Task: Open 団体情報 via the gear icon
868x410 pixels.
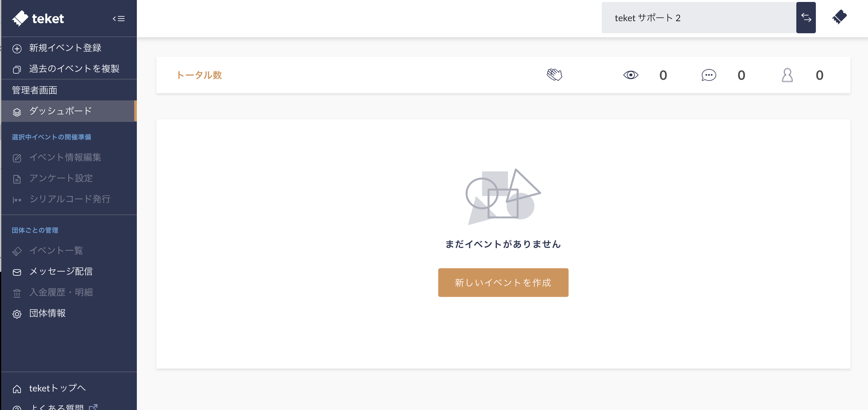Action: pyautogui.click(x=17, y=314)
